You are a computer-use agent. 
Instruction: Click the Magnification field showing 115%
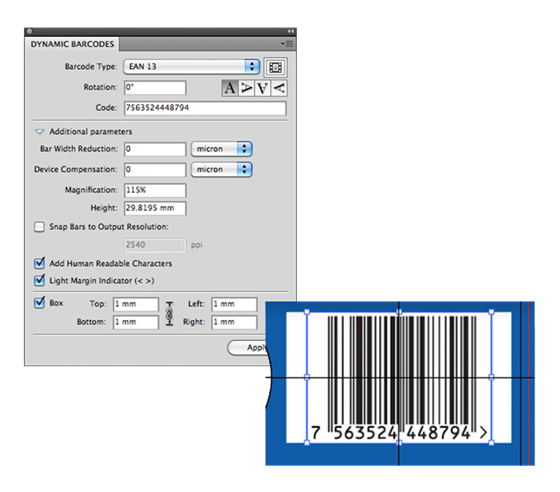click(x=155, y=190)
